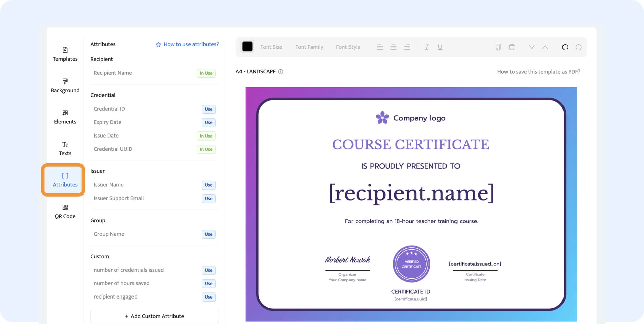The height and width of the screenshot is (324, 644).
Task: Toggle italic text formatting
Action: pyautogui.click(x=427, y=47)
